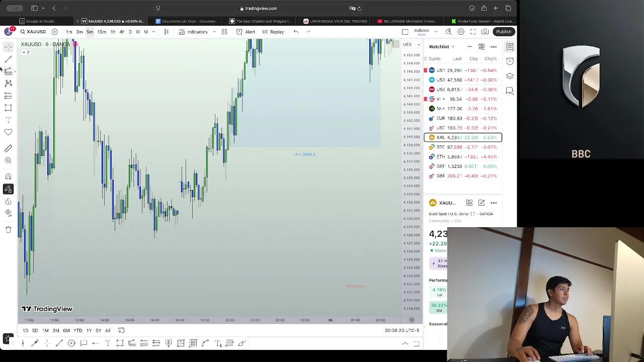This screenshot has height=362, width=644.
Task: Open the go-to-date calendar icon
Action: (121, 330)
